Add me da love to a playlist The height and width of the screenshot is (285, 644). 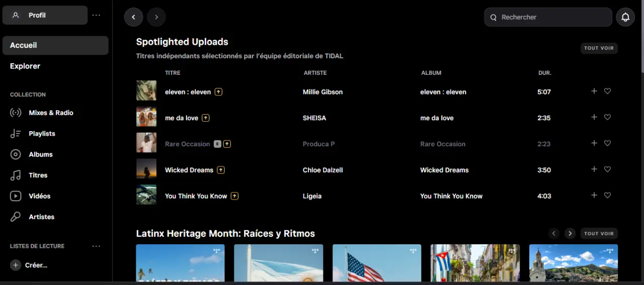594,117
